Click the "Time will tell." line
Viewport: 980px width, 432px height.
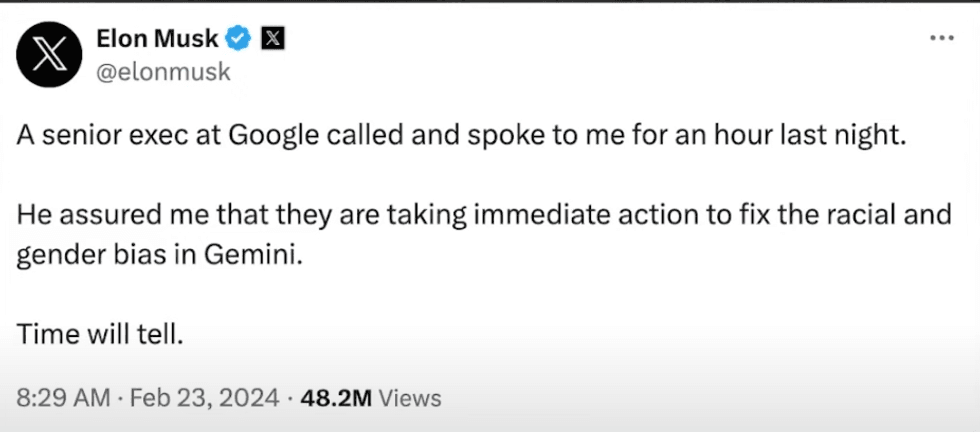click(100, 334)
